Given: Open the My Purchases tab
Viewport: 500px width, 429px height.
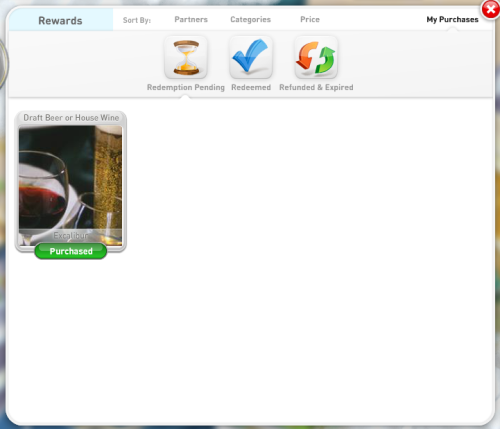Looking at the screenshot, I should coord(452,20).
